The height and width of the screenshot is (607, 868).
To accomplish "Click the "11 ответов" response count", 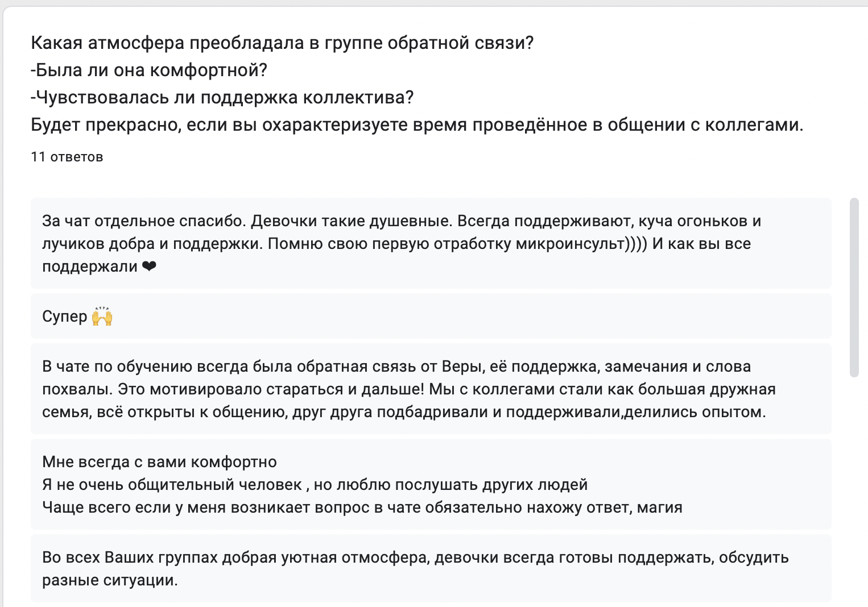I will pos(67,157).
